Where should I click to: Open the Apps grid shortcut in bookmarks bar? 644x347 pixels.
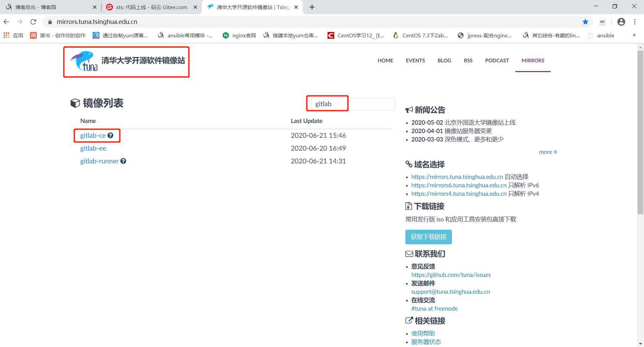pyautogui.click(x=13, y=35)
